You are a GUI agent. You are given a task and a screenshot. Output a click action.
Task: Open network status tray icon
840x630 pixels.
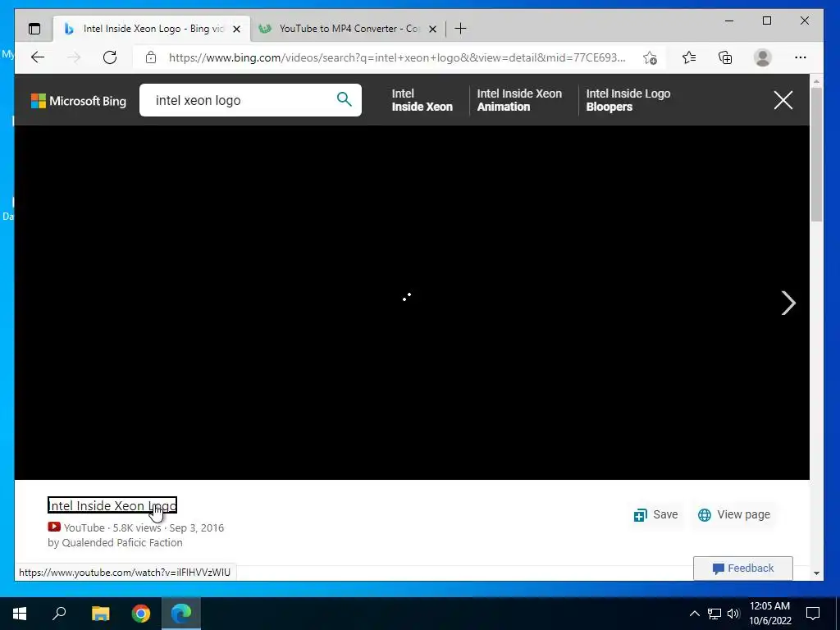(x=714, y=614)
